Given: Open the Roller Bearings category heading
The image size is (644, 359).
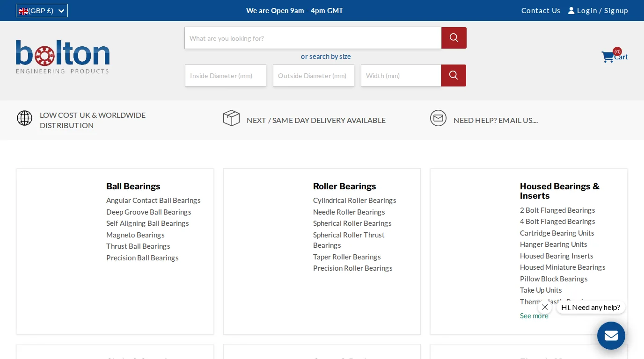Looking at the screenshot, I should tap(344, 186).
